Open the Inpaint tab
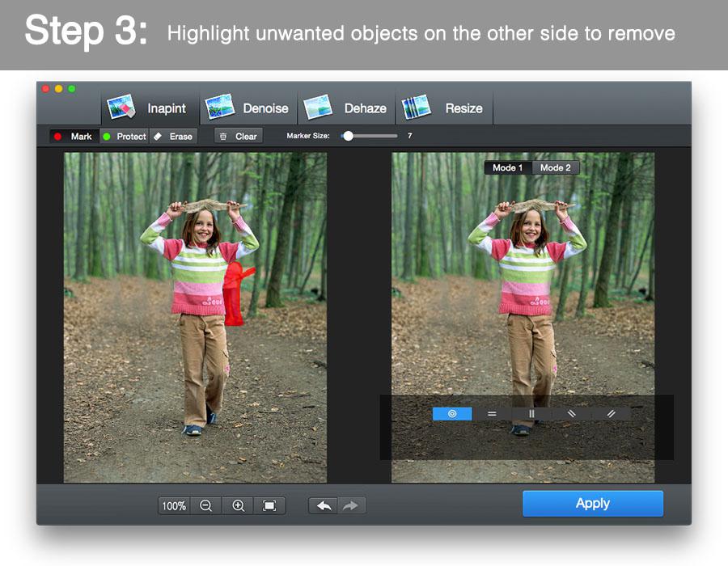This screenshot has width=728, height=566. click(150, 108)
